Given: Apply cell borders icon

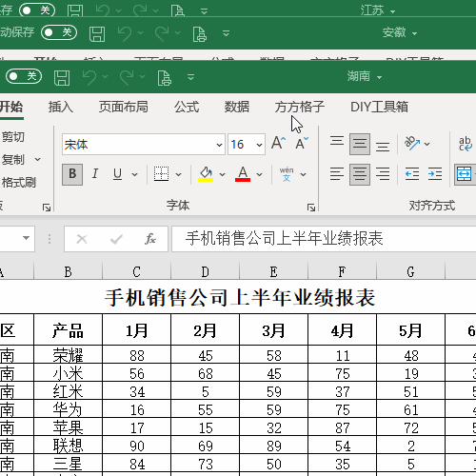Looking at the screenshot, I should (x=161, y=174).
